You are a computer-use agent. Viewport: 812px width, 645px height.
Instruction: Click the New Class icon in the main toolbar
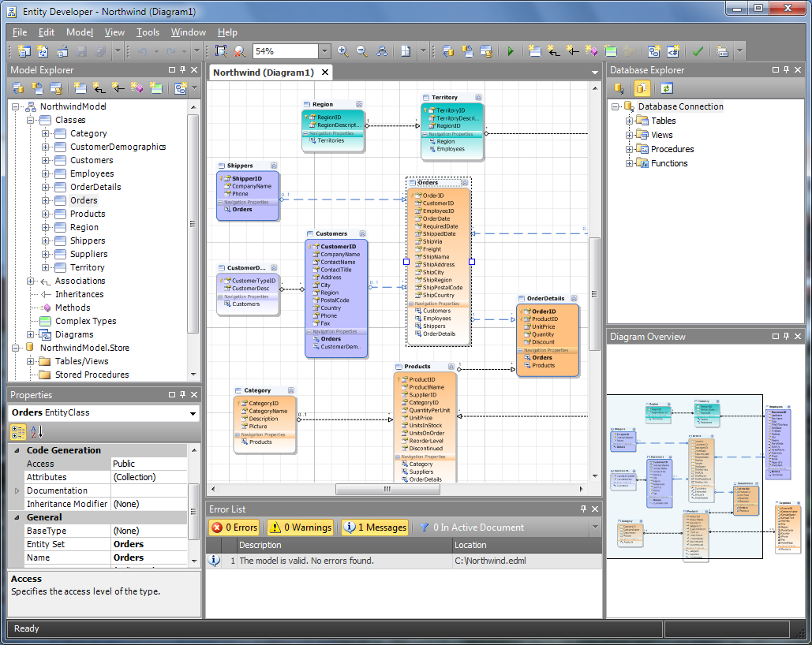click(535, 51)
